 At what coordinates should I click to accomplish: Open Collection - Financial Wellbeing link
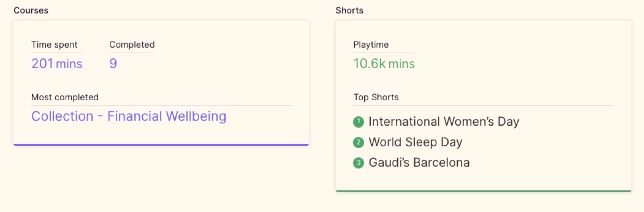pyautogui.click(x=129, y=116)
